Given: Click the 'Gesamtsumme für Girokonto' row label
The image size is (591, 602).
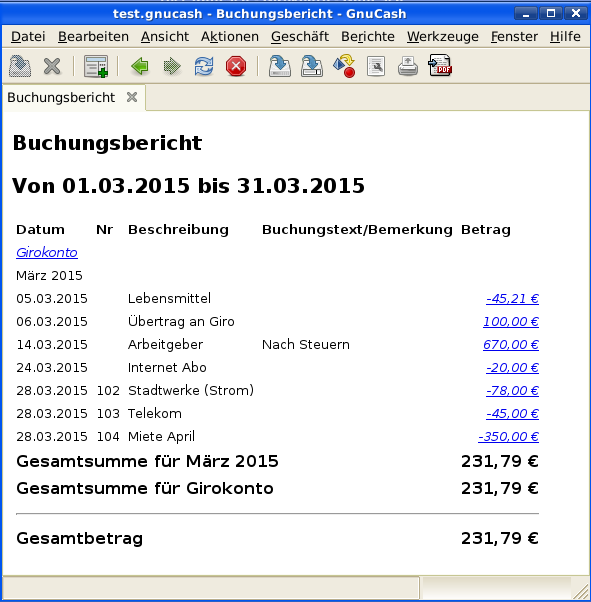Looking at the screenshot, I should pyautogui.click(x=145, y=488).
